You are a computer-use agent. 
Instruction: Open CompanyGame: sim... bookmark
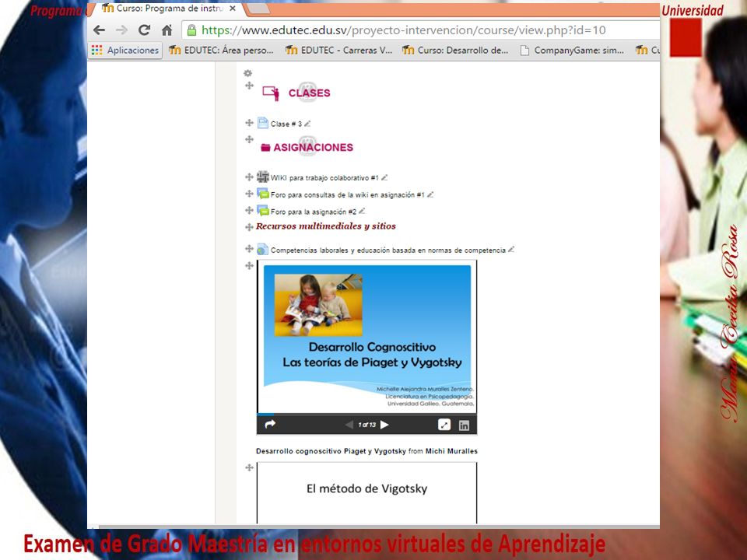coord(572,50)
